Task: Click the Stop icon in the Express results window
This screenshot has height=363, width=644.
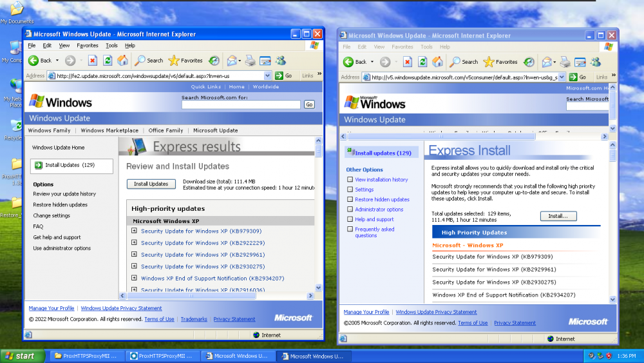Action: coord(92,61)
